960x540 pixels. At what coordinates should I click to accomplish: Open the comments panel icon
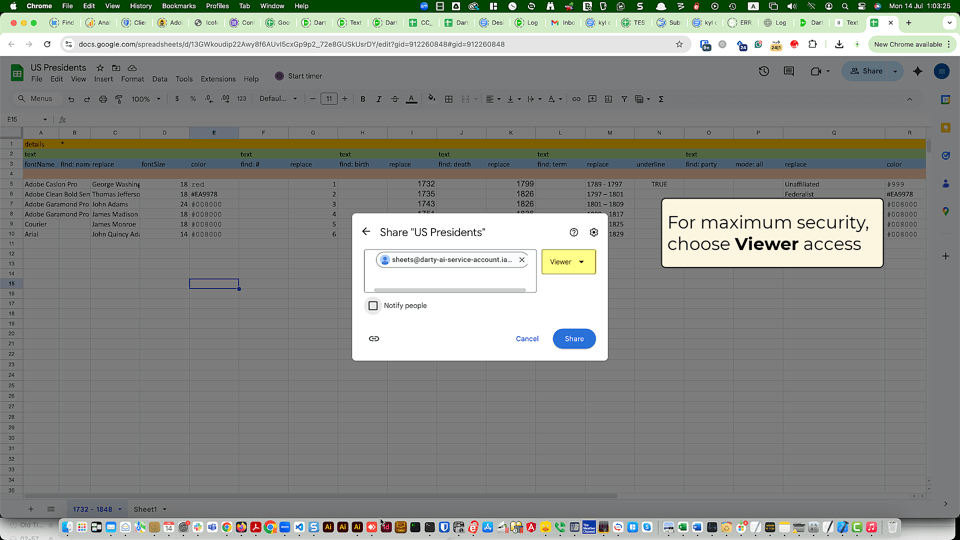point(789,71)
